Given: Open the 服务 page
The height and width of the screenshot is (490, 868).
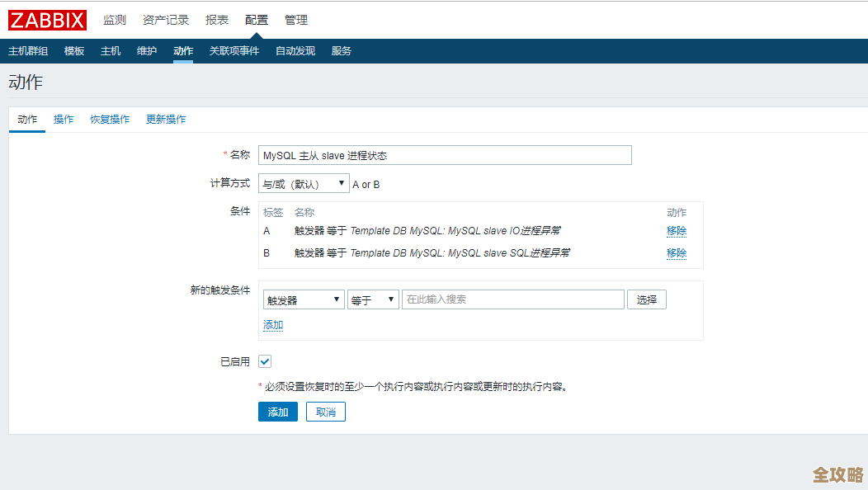Looking at the screenshot, I should point(342,50).
